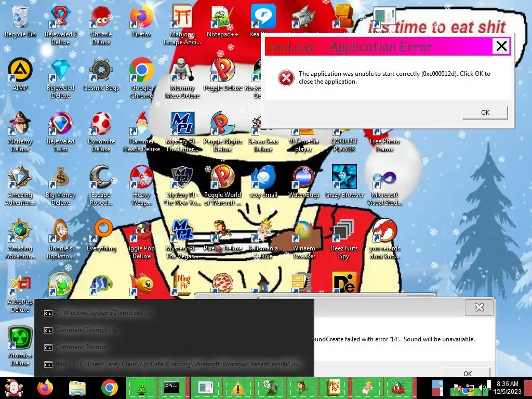
Task: Choose 'C:\Windows\system32\cmd.exe - g' in the taskbar window list
Action: coord(174,313)
